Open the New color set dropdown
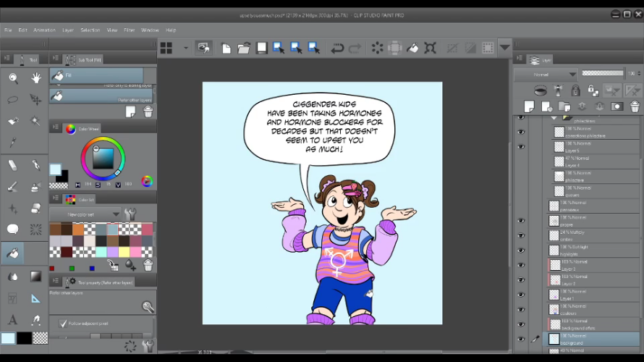This screenshot has height=362, width=644. [x=85, y=214]
